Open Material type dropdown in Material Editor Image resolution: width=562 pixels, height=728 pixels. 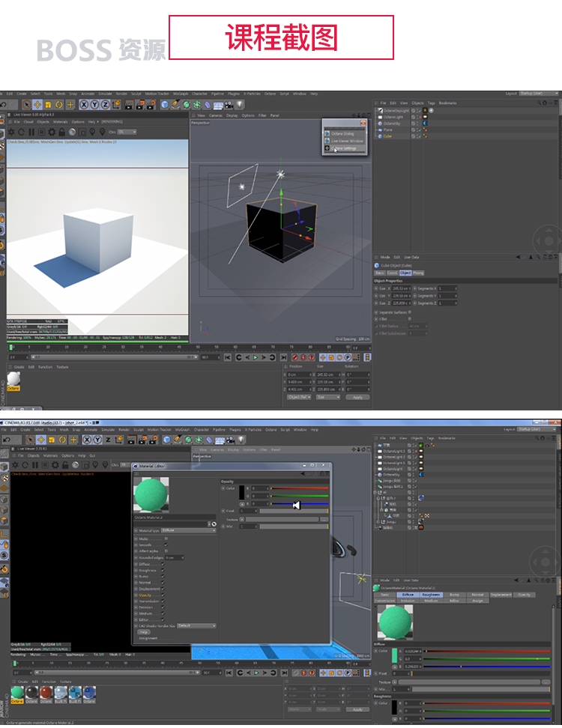point(188,530)
